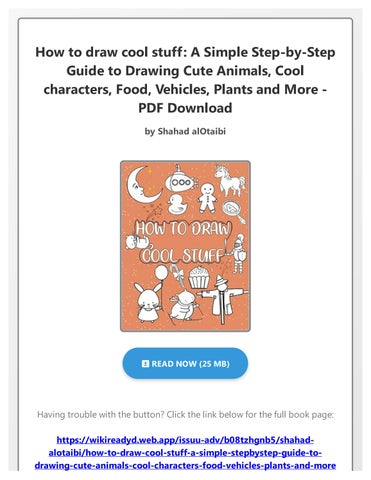Open the wikireadyd.web.app full book page link
The height and width of the screenshot is (480, 371).
[x=185, y=453]
